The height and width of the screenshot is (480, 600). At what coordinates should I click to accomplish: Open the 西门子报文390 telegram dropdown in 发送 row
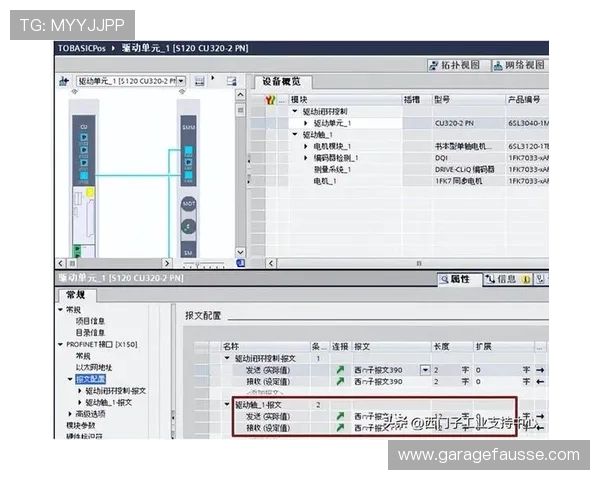click(x=425, y=370)
